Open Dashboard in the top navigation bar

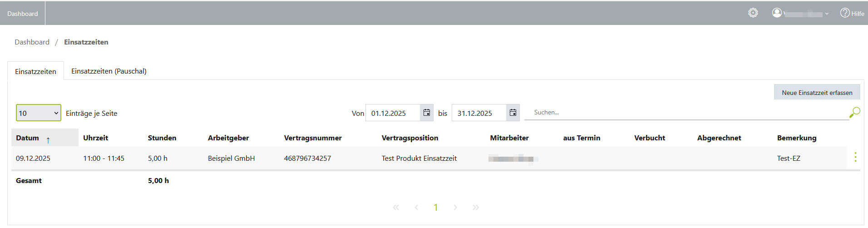tap(23, 14)
